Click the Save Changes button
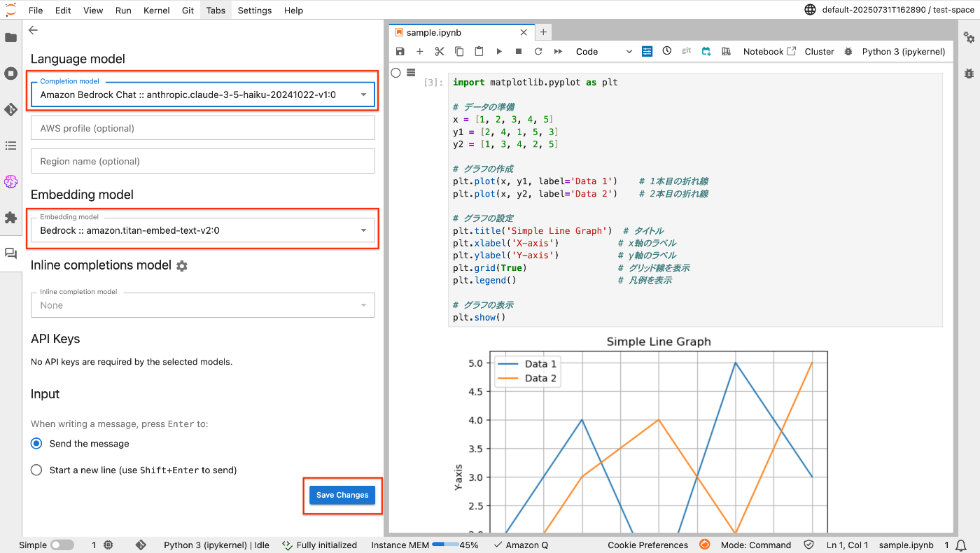The width and height of the screenshot is (980, 553). (342, 495)
